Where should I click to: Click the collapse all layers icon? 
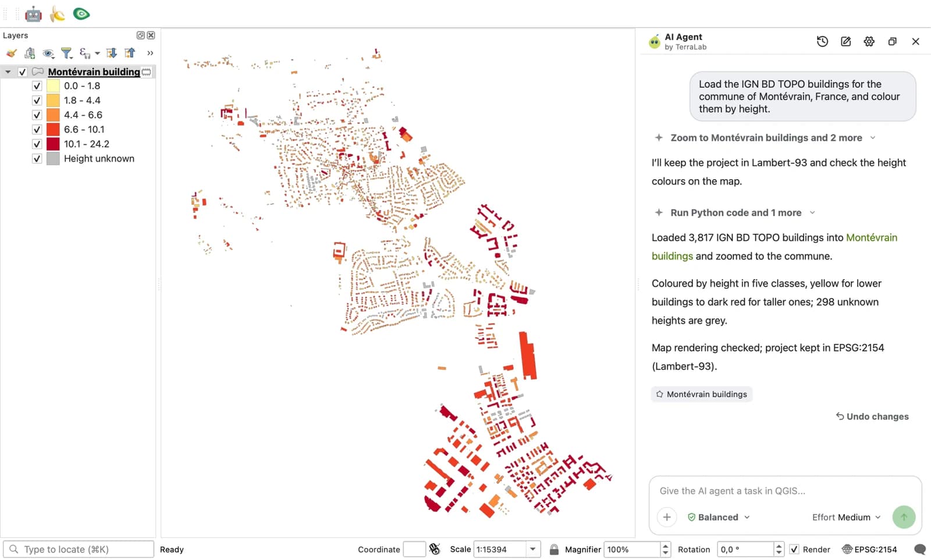(130, 53)
